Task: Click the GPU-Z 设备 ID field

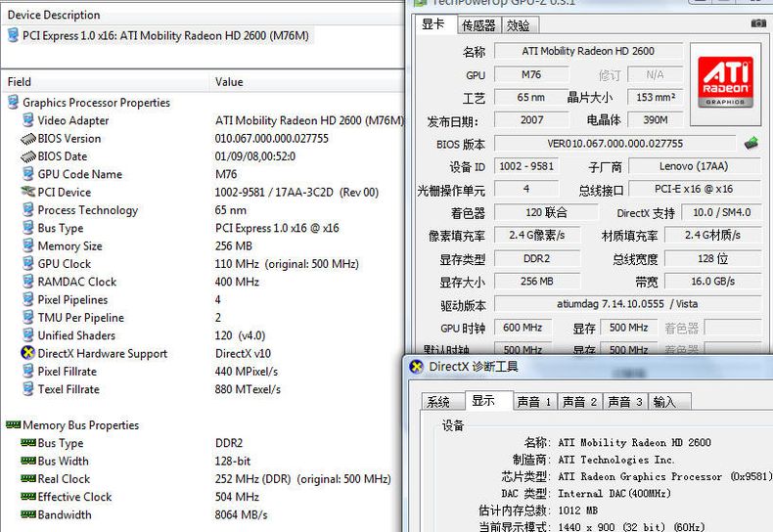Action: click(526, 166)
